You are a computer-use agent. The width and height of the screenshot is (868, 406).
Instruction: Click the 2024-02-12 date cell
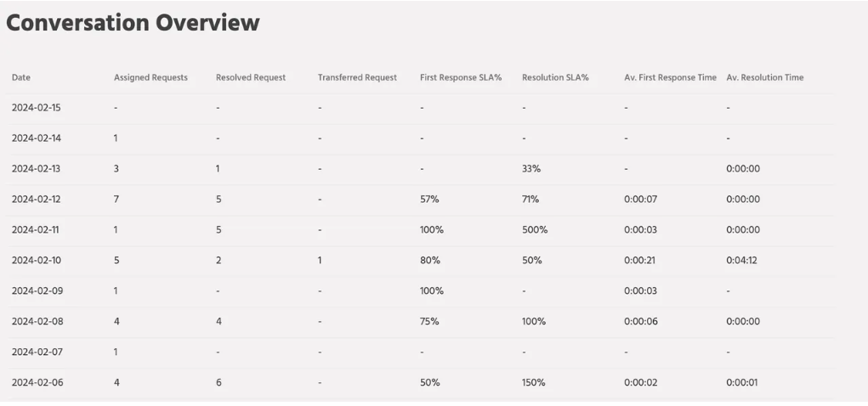(36, 200)
